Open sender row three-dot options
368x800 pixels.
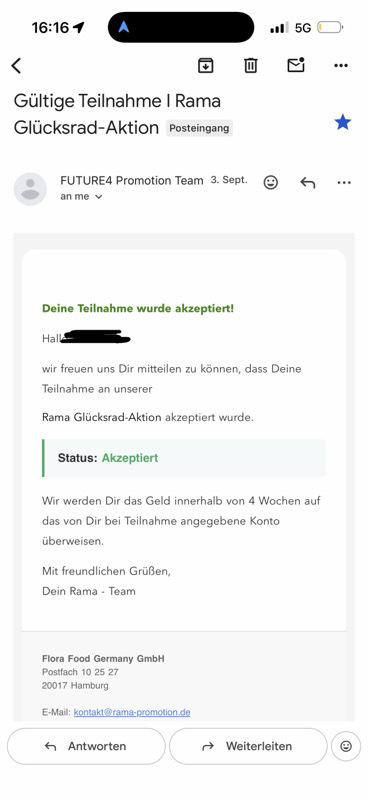[344, 182]
